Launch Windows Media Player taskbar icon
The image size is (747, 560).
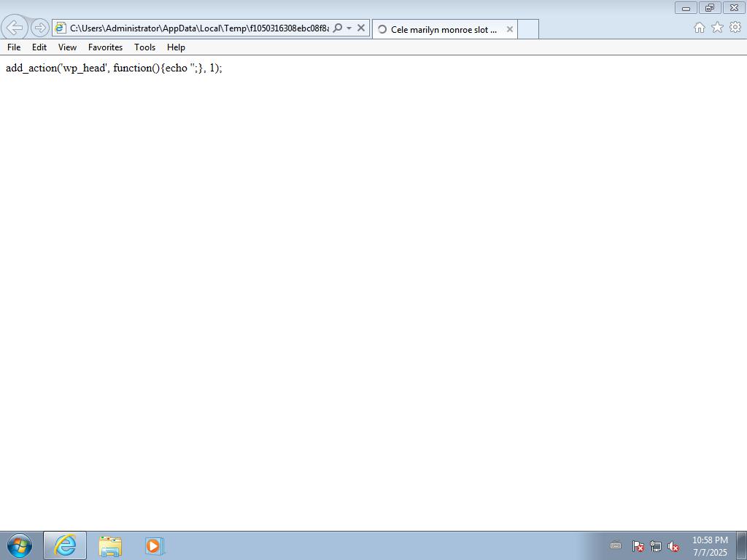pos(155,545)
